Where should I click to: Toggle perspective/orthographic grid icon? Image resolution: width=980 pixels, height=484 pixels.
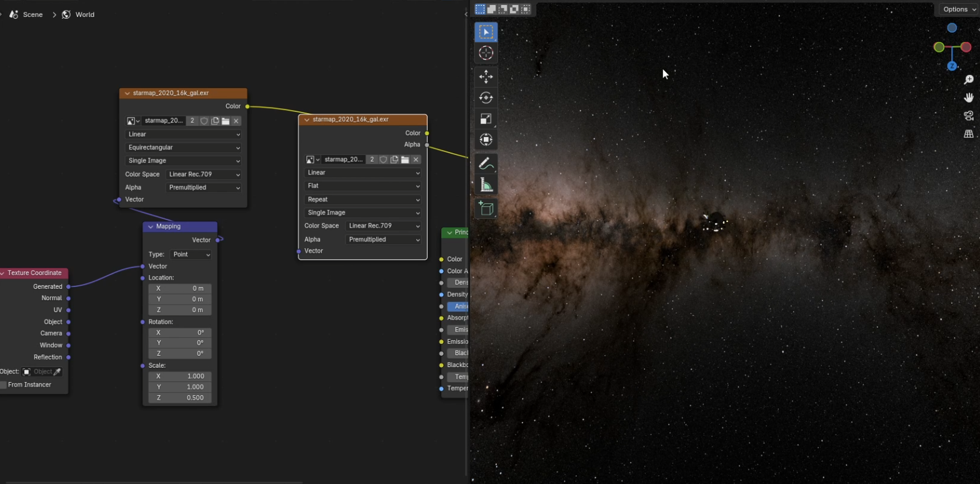tap(969, 134)
